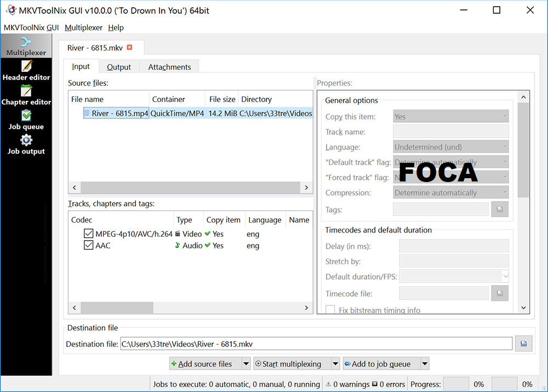This screenshot has width=548, height=392.
Task: Click the Tags input field
Action: (441, 209)
